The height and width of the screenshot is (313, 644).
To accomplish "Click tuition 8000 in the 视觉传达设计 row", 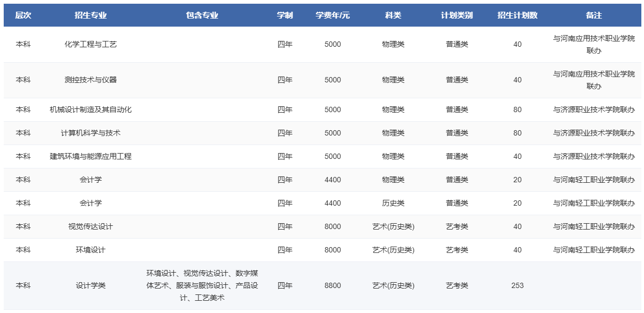I will pos(333,226).
